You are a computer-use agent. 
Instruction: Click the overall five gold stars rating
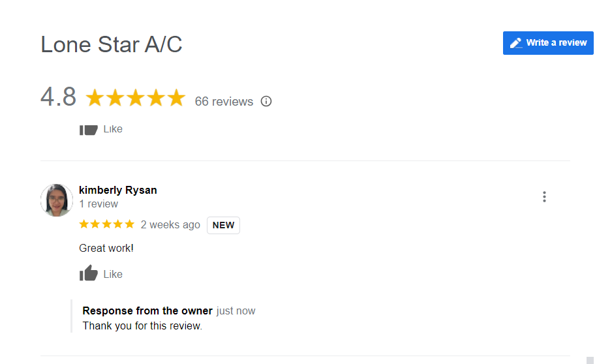click(x=136, y=98)
